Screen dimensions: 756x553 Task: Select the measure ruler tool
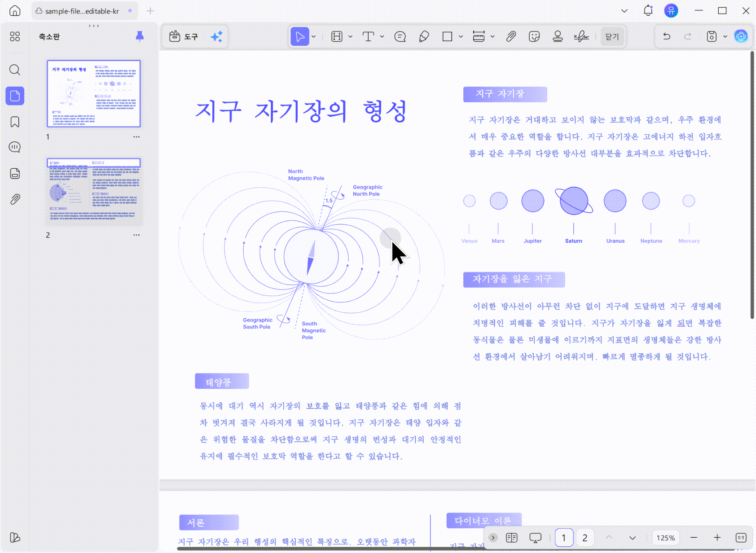click(479, 36)
